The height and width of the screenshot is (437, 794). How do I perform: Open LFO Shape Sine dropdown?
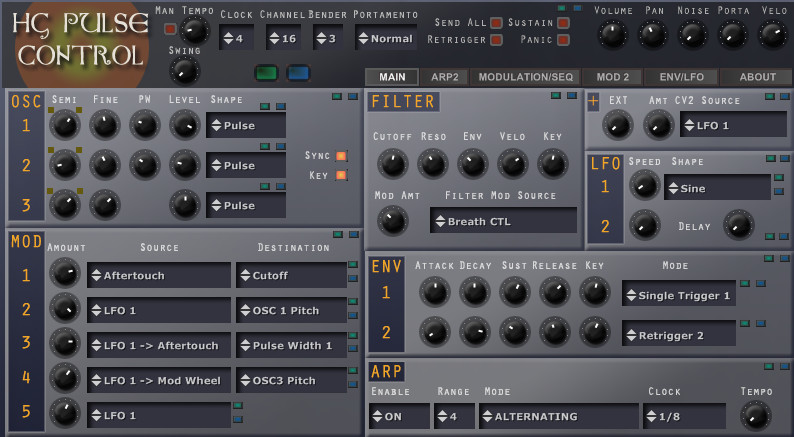click(718, 188)
